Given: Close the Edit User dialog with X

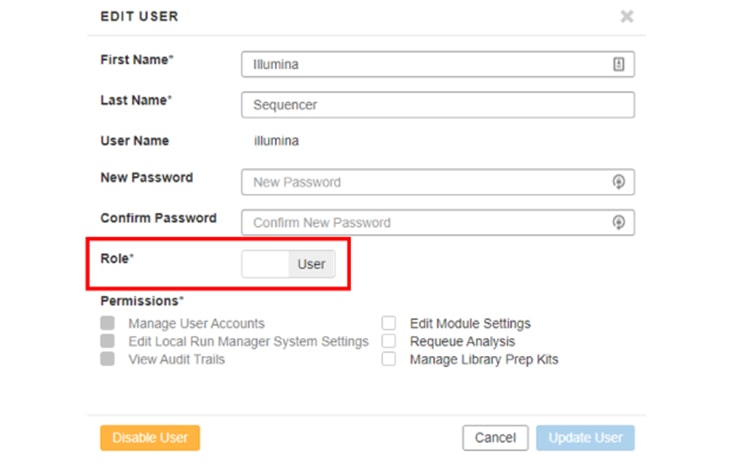Looking at the screenshot, I should point(627,16).
